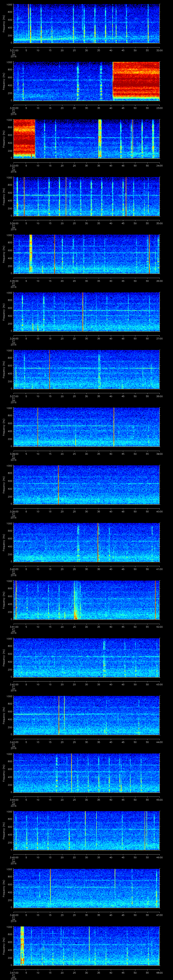Click the '30' second tick under the 3:38:00 panel
The width and height of the screenshot is (173, 980).
coord(87,454)
